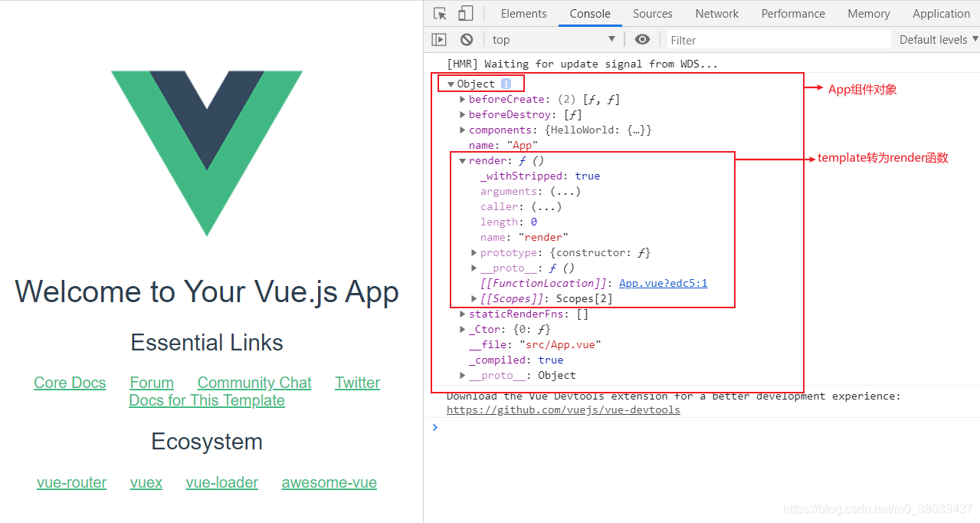Viewport: 980px width, 523px height.
Task: Switch to the Elements tab
Action: (x=523, y=13)
